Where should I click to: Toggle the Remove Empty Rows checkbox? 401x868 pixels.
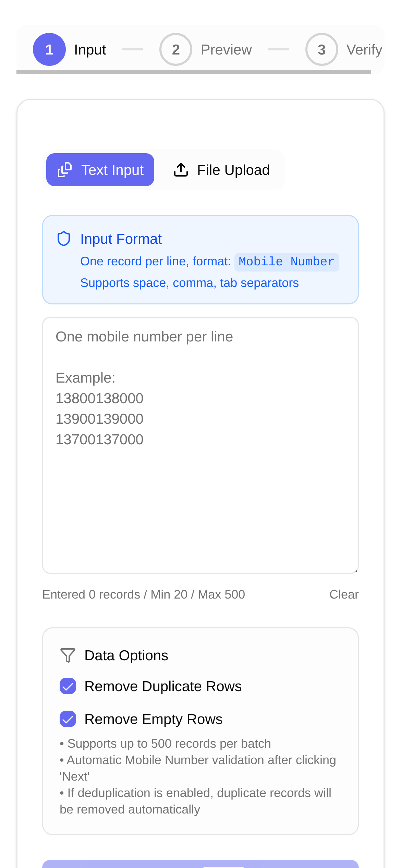click(x=68, y=719)
